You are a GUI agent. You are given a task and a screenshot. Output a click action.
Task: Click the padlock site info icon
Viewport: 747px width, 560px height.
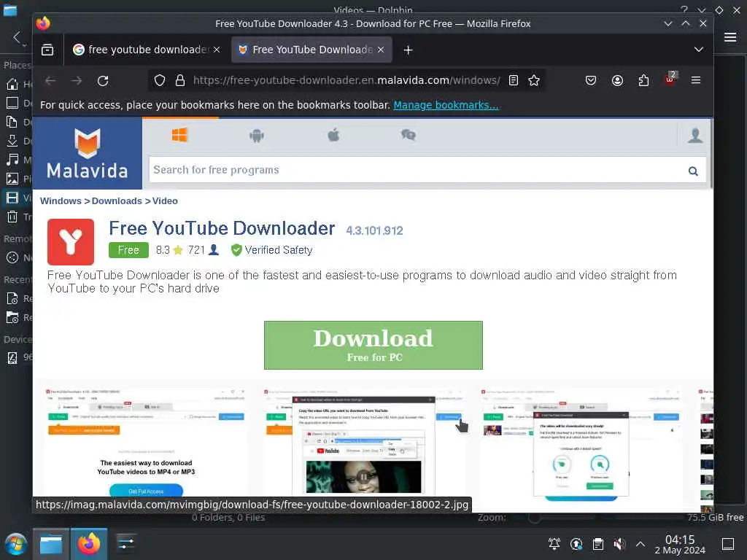pyautogui.click(x=180, y=80)
